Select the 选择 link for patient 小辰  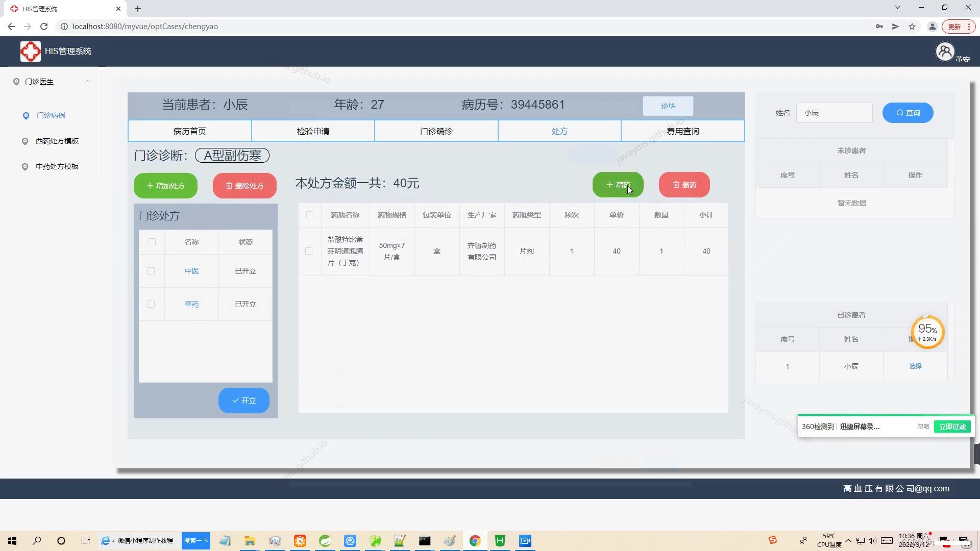click(x=915, y=366)
